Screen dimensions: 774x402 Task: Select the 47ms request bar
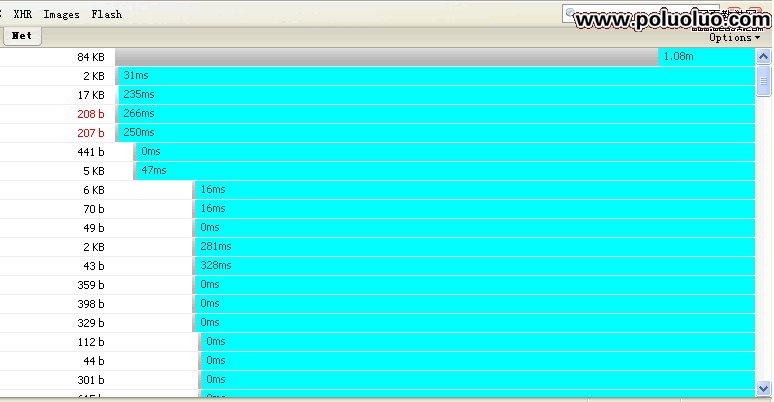click(445, 171)
